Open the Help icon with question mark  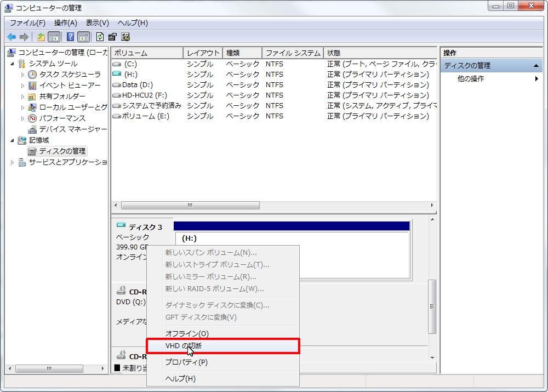click(71, 37)
